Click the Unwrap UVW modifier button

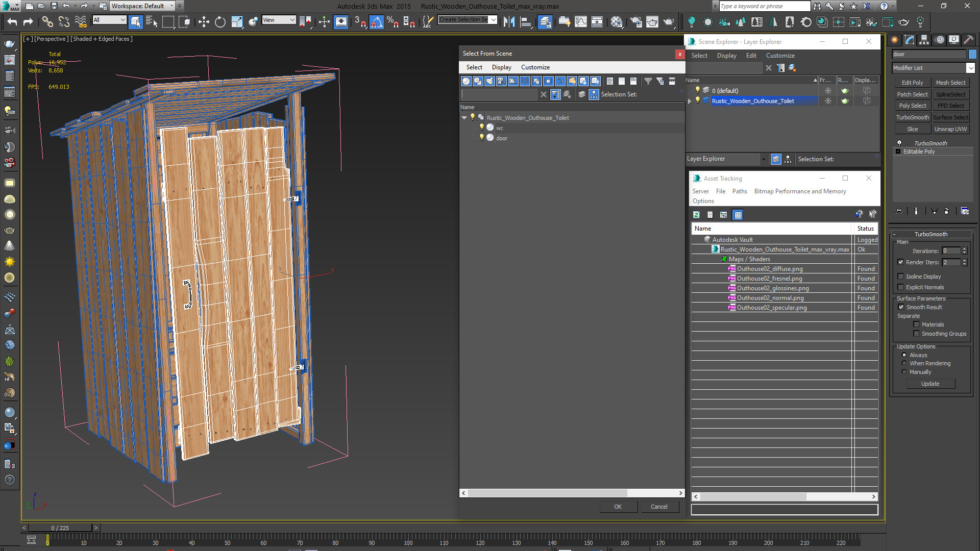(950, 129)
